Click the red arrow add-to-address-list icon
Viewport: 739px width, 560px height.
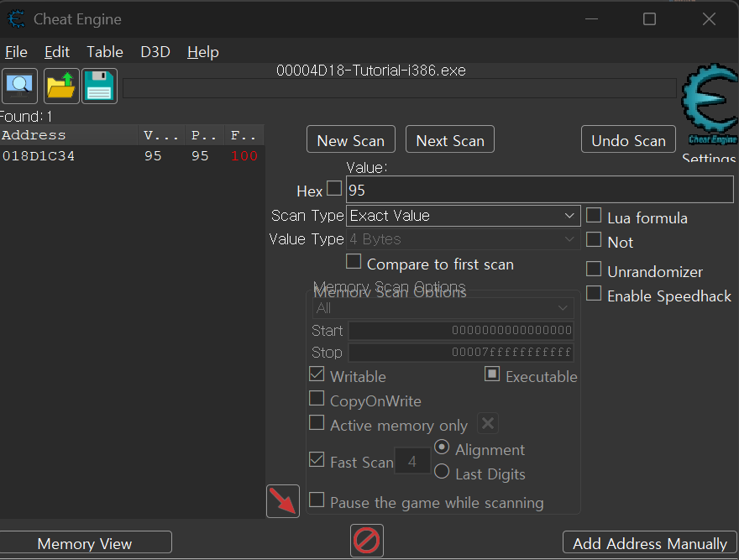[282, 501]
